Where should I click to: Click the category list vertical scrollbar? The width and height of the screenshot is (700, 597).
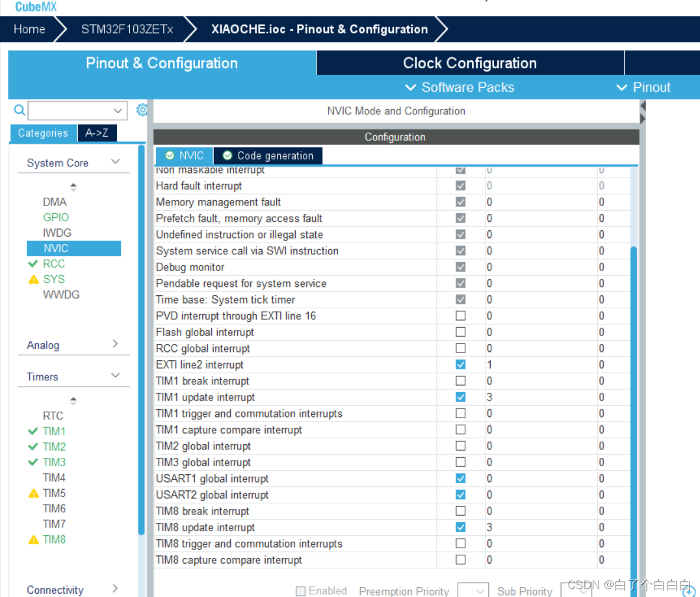pos(141,339)
